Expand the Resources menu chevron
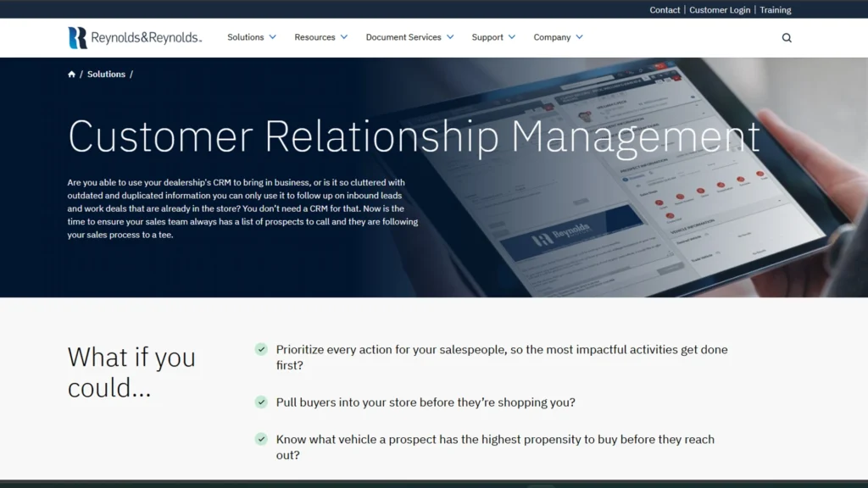868x488 pixels. (344, 37)
